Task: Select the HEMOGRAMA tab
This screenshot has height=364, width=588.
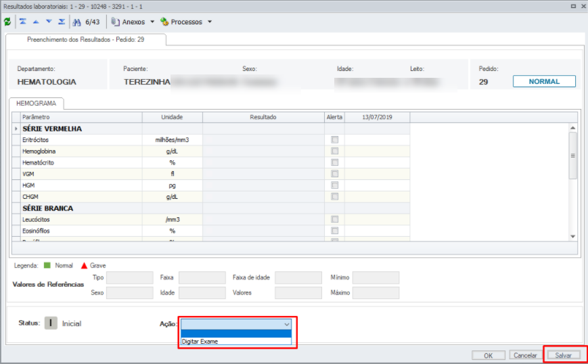Action: coord(37,104)
